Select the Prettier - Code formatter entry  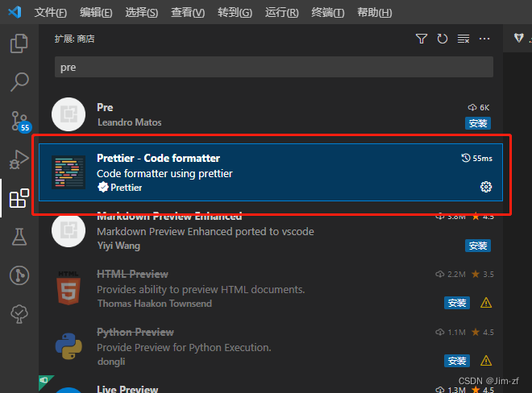[x=270, y=172]
